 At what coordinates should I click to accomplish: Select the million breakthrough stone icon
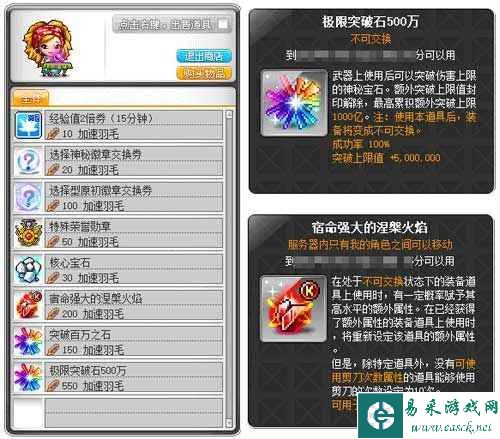point(28,341)
